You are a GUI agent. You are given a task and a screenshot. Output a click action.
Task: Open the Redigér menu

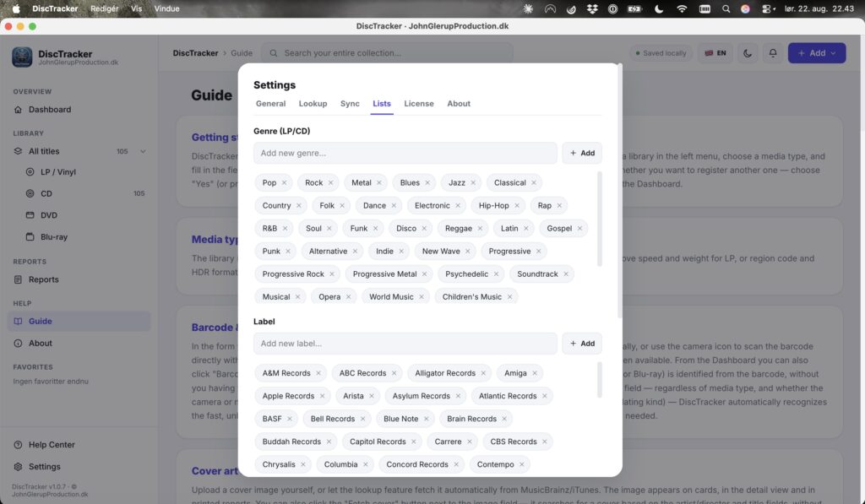[x=104, y=8]
